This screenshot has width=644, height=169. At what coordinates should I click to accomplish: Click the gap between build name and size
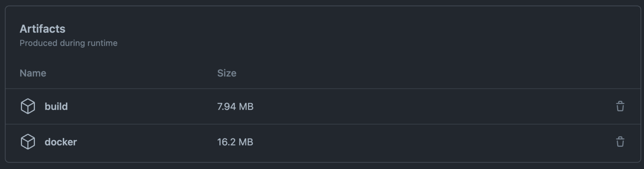[x=143, y=106]
